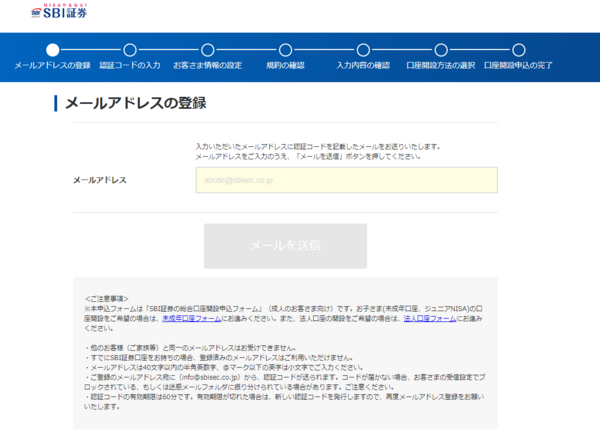Click the SBI証券 logo
This screenshot has height=446, width=600.
[x=59, y=11]
